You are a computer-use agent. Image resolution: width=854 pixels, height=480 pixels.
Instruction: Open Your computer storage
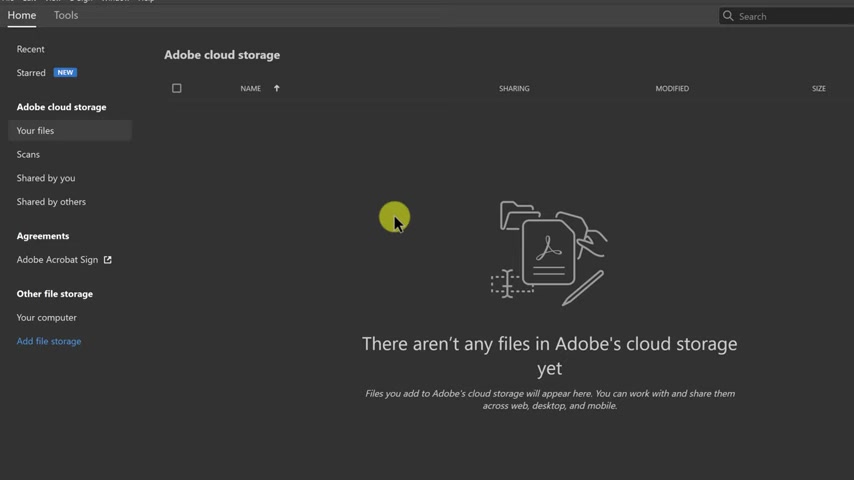point(46,318)
